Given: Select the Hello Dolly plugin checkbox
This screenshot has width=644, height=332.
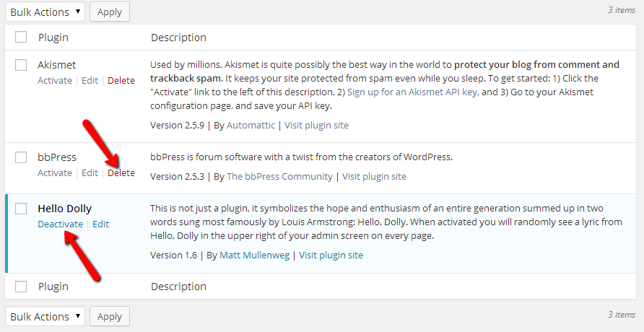Looking at the screenshot, I should pos(21,209).
